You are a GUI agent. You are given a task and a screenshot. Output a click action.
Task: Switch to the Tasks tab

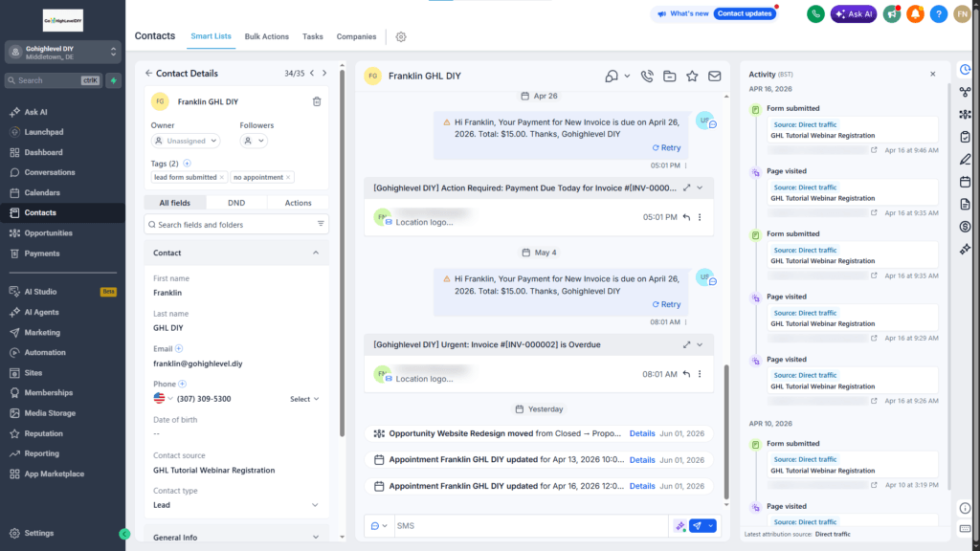click(x=313, y=37)
